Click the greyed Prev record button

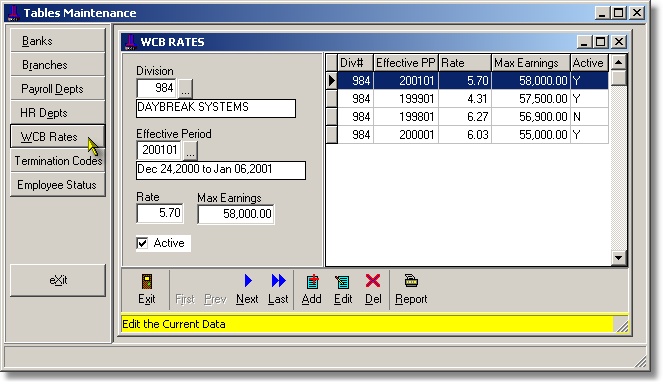(x=215, y=299)
